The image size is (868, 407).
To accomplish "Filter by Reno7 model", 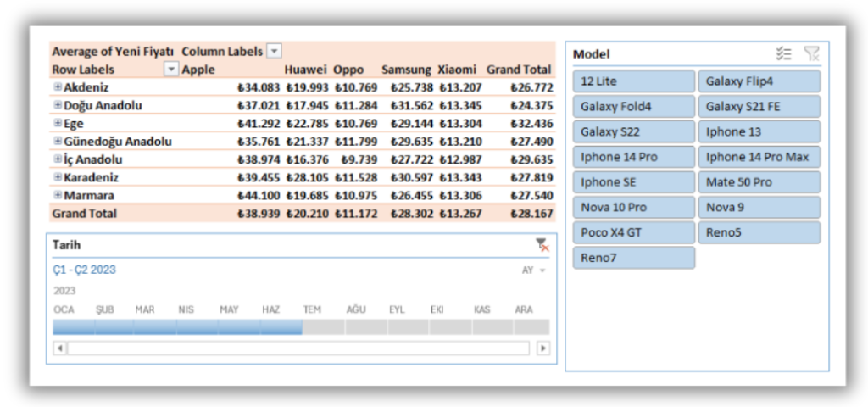I will (634, 258).
